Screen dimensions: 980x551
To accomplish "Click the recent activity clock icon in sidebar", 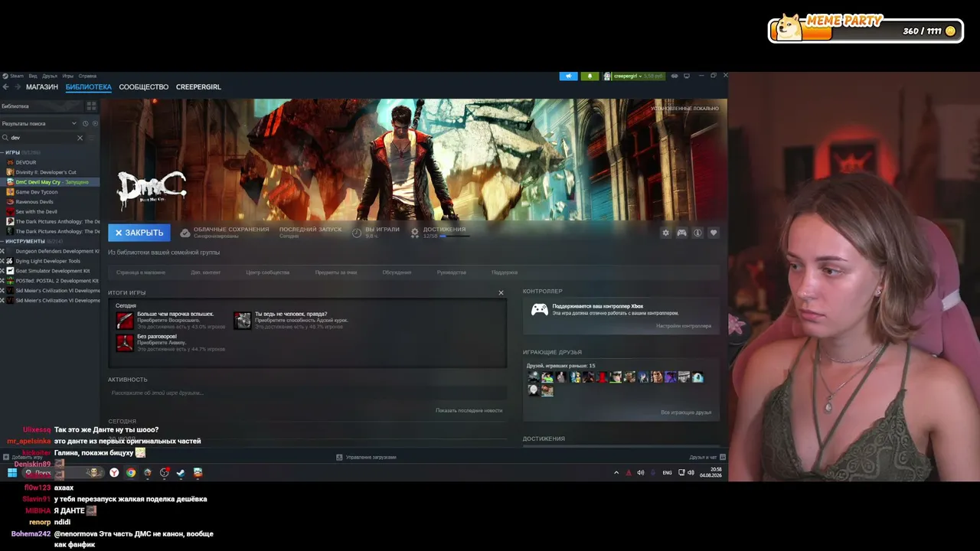I will tap(85, 123).
